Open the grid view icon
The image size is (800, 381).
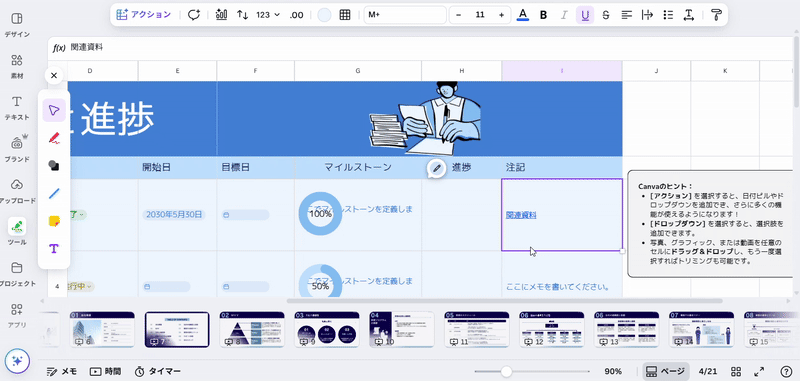736,371
